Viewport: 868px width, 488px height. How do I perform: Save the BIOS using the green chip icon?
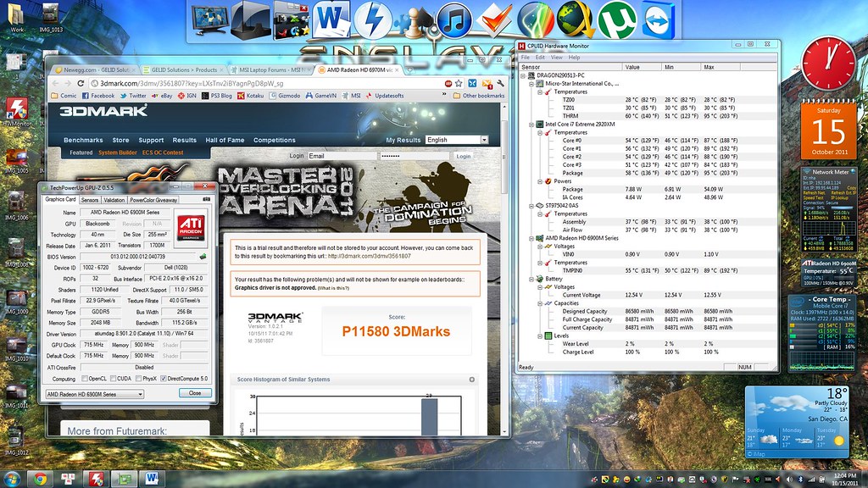tap(203, 256)
